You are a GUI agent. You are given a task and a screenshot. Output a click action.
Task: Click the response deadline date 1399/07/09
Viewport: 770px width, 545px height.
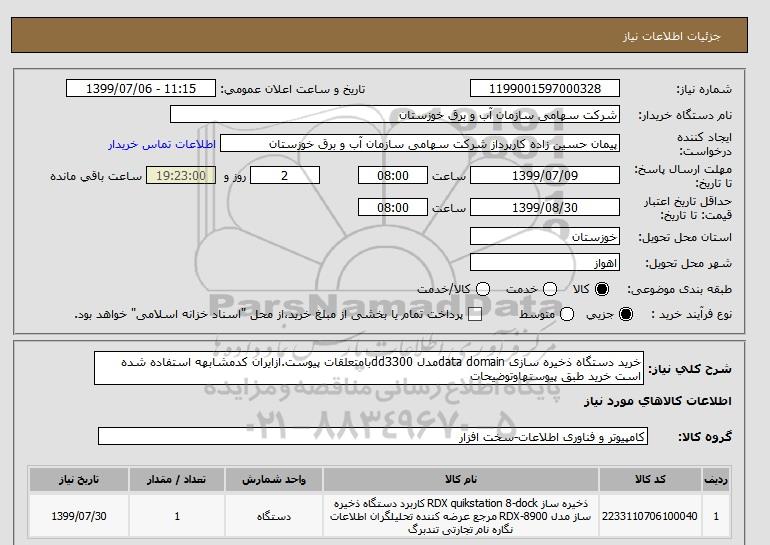tap(545, 175)
